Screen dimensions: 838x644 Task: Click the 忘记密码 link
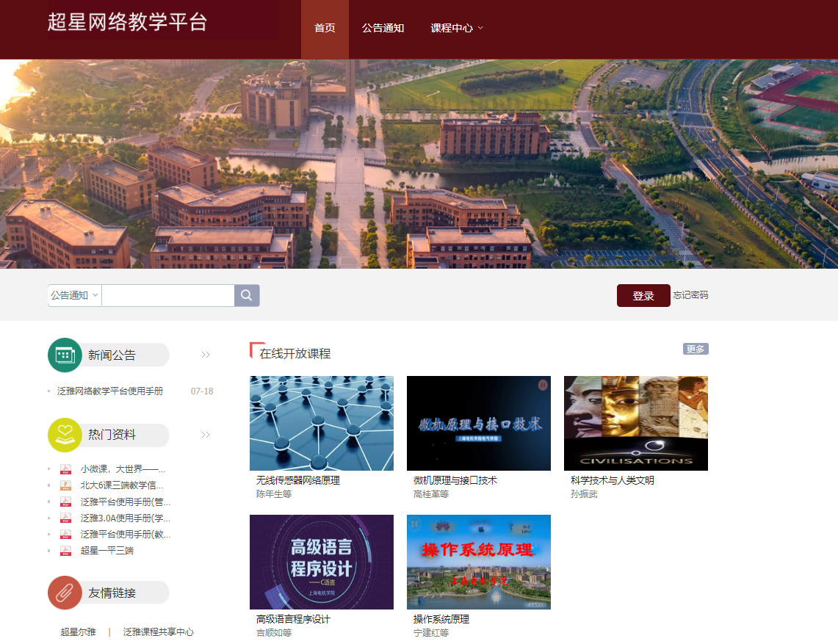pos(690,295)
